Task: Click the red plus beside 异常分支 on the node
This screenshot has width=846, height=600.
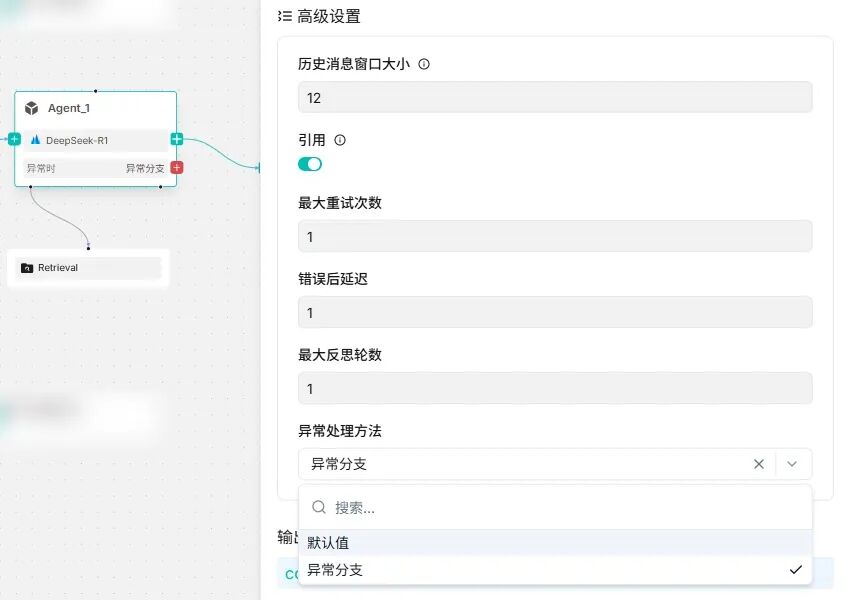Action: click(x=176, y=168)
